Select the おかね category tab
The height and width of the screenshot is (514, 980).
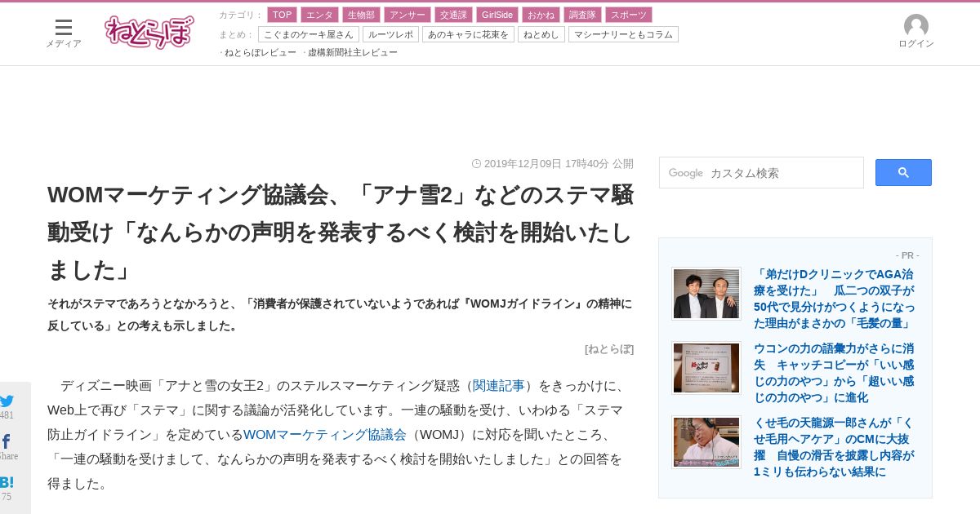(541, 15)
